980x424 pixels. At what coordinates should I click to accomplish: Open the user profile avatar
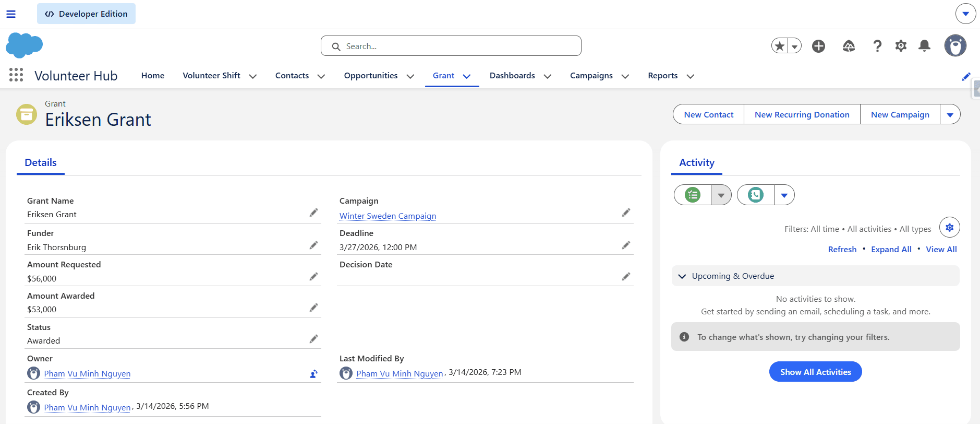point(955,45)
